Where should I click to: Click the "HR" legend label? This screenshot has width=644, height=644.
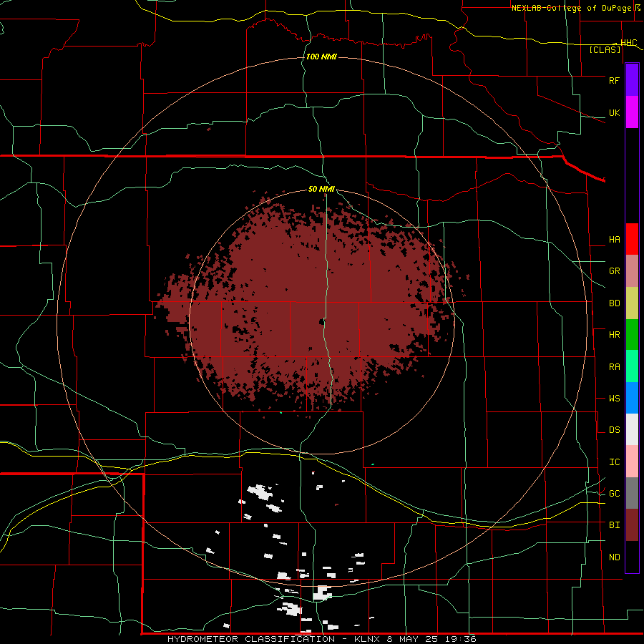[x=614, y=335]
